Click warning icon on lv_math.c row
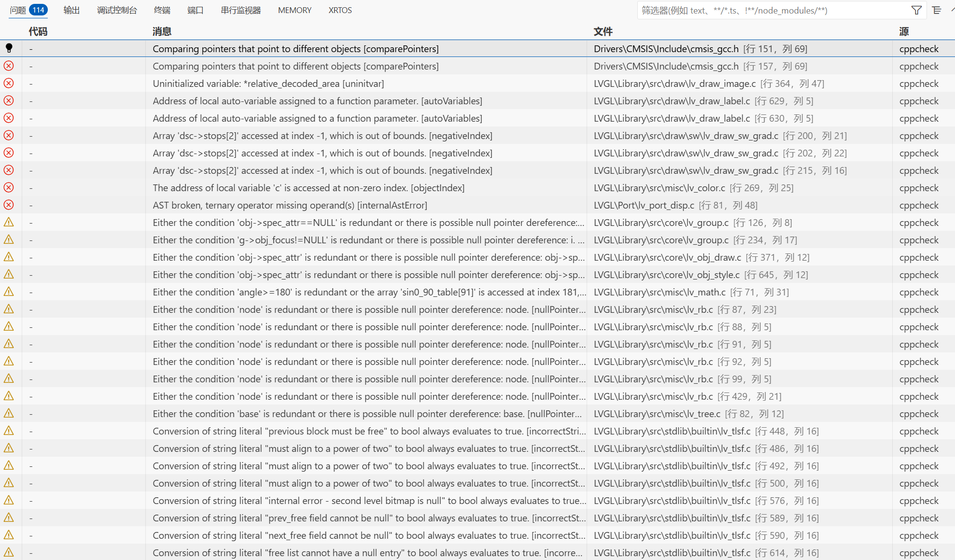Screen dimensions: 955x560 coord(9,292)
